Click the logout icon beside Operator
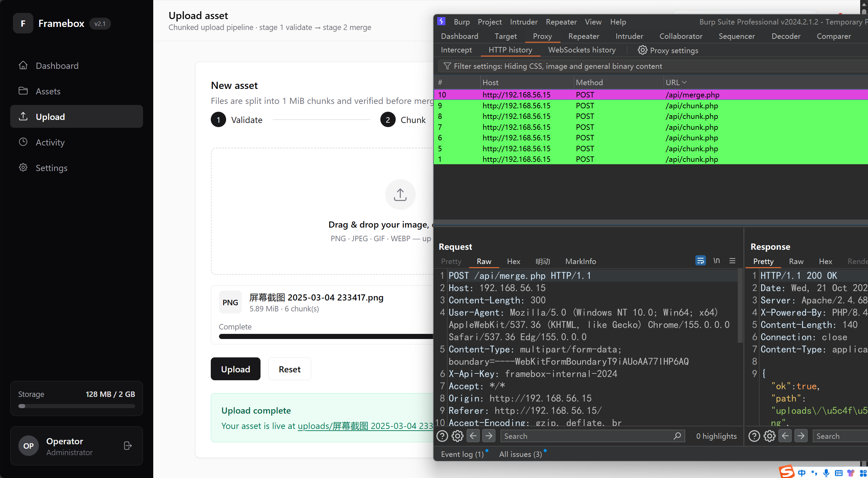This screenshot has height=478, width=868. click(x=127, y=446)
